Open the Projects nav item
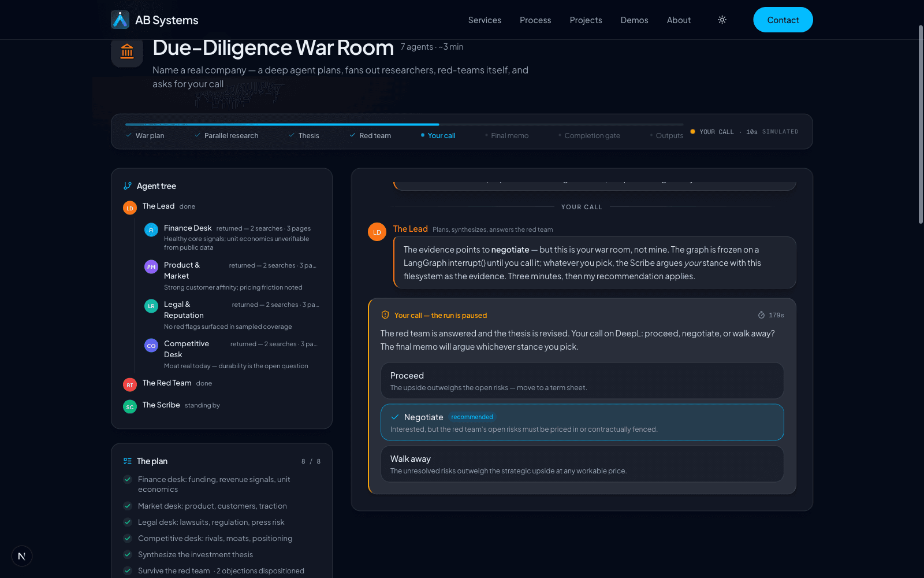This screenshot has height=578, width=924. 586,20
